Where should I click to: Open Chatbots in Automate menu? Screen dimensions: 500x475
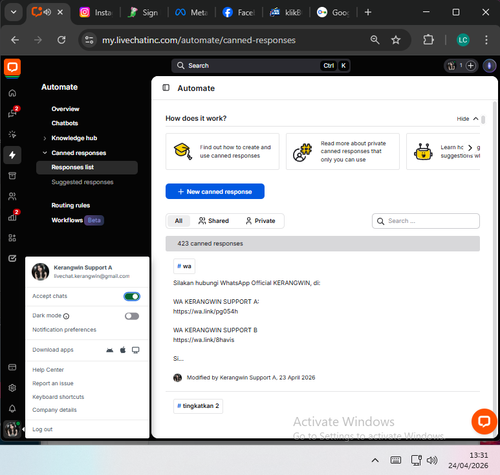click(x=65, y=123)
